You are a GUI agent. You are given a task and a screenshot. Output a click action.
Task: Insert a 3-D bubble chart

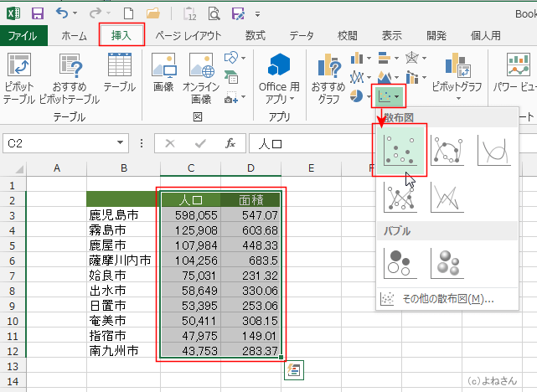[447, 262]
